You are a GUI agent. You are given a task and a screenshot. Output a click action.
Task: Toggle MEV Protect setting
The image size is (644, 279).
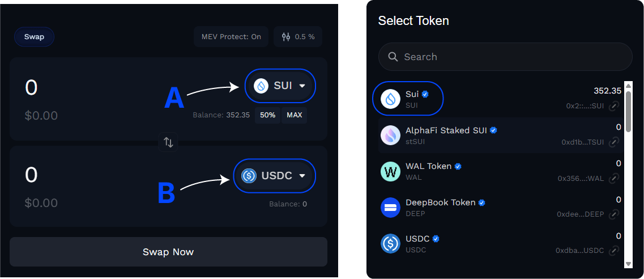(231, 37)
